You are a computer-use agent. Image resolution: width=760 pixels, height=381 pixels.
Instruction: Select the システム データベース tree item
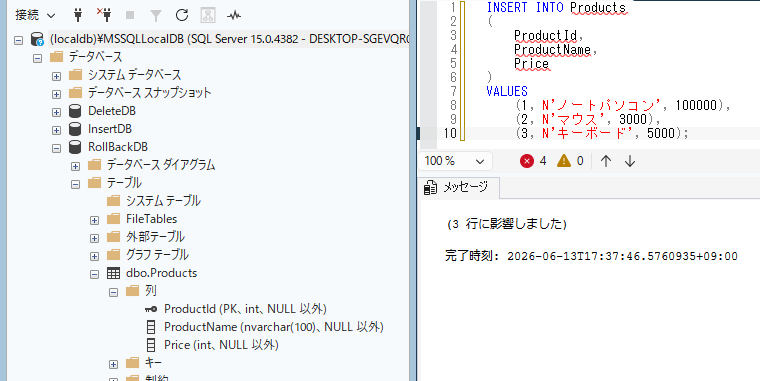(134, 75)
